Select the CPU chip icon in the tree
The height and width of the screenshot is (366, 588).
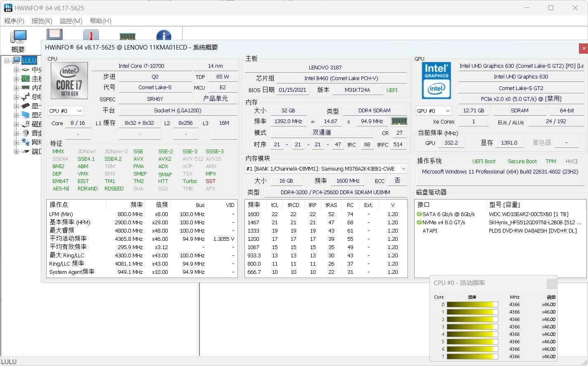pyautogui.click(x=26, y=69)
